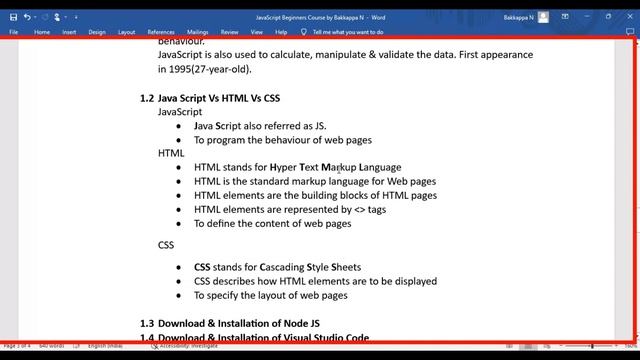Switch to the Insert ribbon tab
The height and width of the screenshot is (360, 640).
[x=69, y=32]
